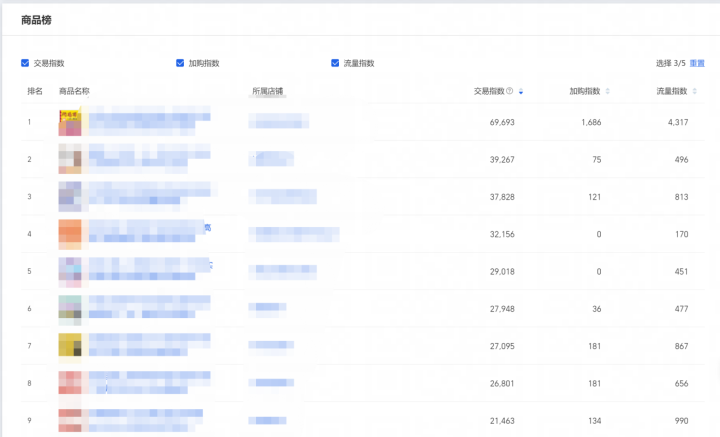
Task: Open the shop link in rank 1 row
Action: click(279, 121)
